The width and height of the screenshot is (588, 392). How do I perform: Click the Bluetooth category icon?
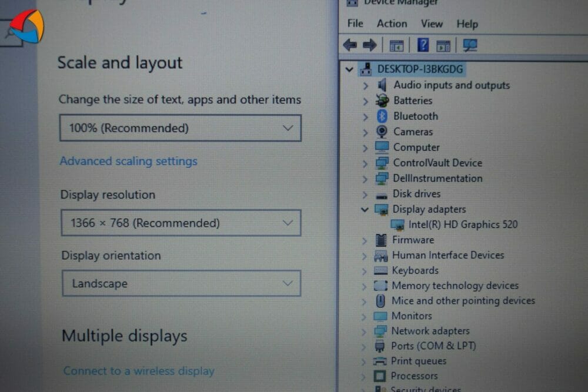[382, 116]
